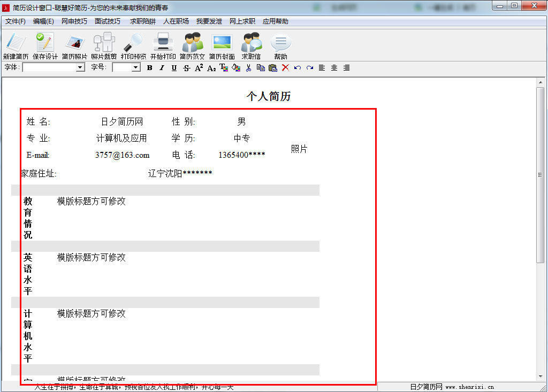Click the red delete X icon
This screenshot has height=392, width=548.
pyautogui.click(x=285, y=68)
